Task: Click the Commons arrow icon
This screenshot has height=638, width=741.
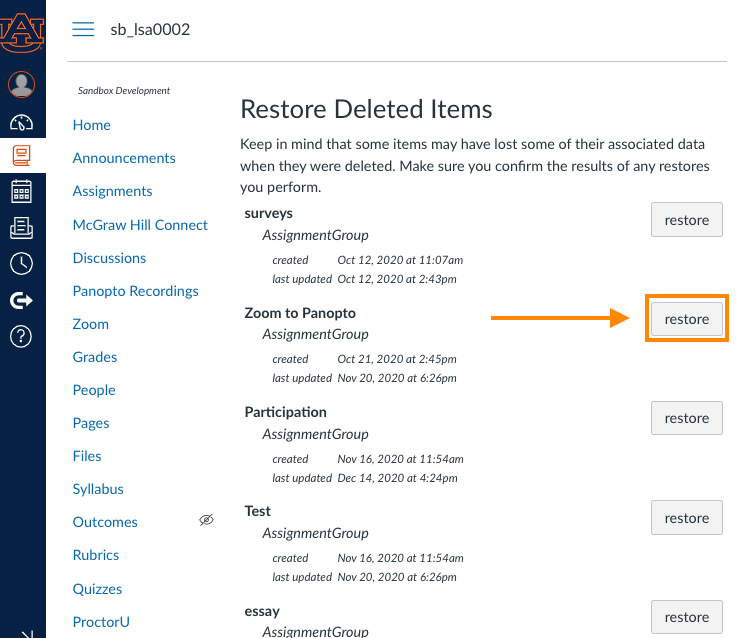Action: click(x=22, y=300)
